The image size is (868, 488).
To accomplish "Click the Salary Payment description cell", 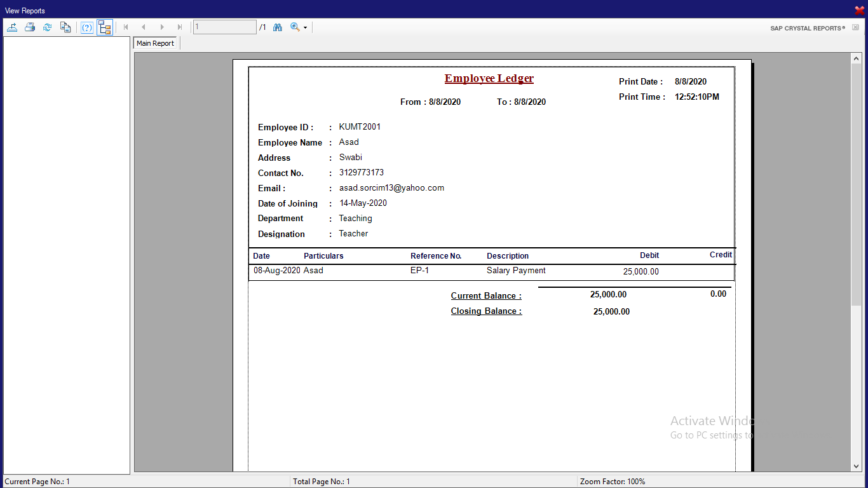I will (x=516, y=271).
